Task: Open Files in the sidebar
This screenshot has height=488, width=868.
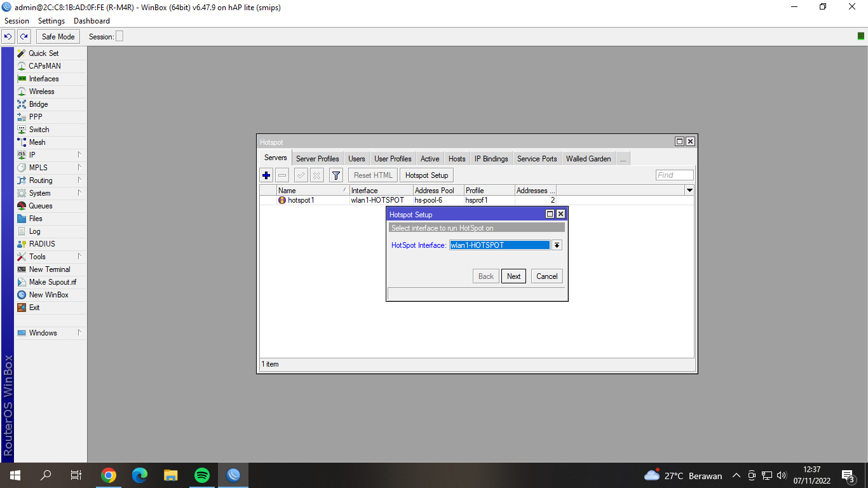Action: pyautogui.click(x=51, y=219)
